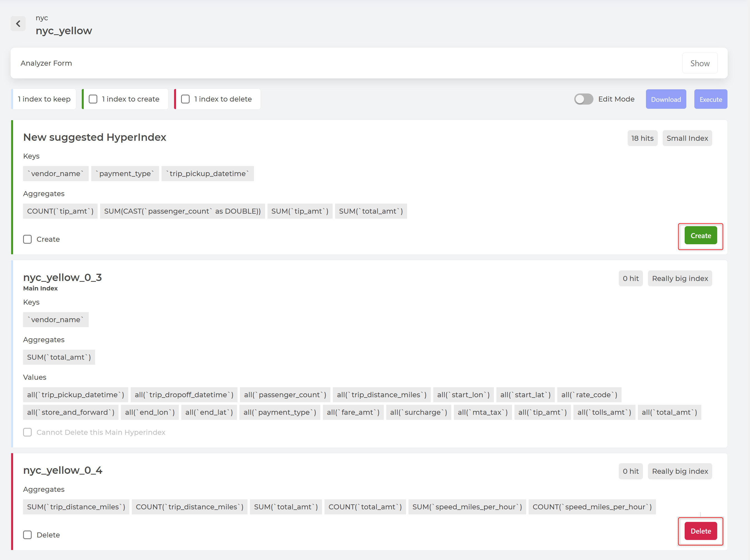
Task: Toggle the Edit Mode switch
Action: (x=583, y=99)
